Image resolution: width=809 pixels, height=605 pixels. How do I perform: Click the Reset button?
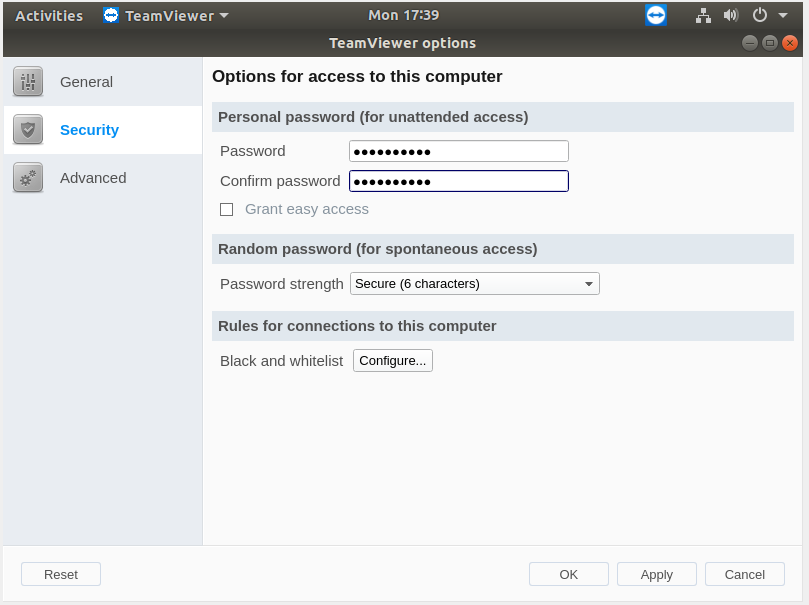pos(61,574)
